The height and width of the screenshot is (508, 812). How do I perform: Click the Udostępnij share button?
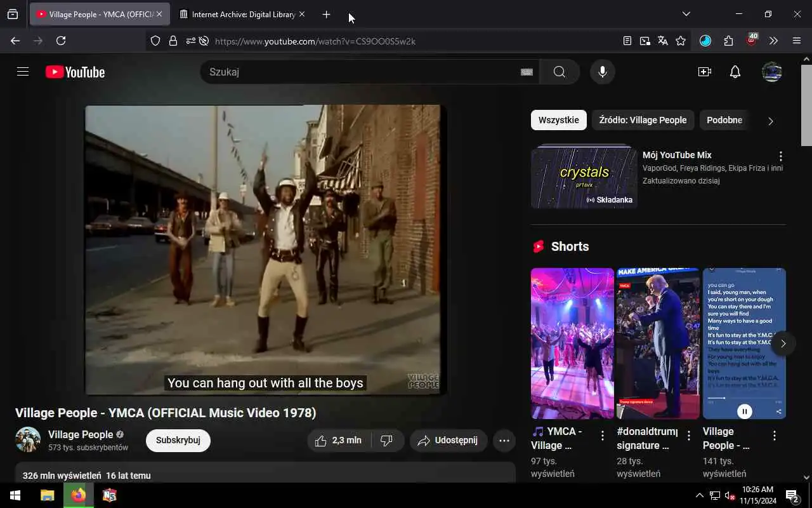(x=448, y=440)
